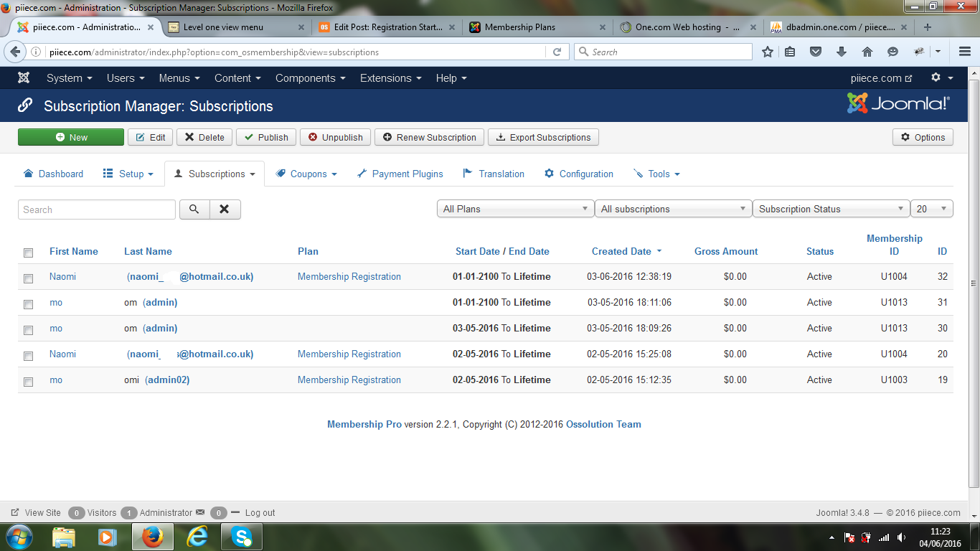Clear the search with the X button

click(x=225, y=209)
